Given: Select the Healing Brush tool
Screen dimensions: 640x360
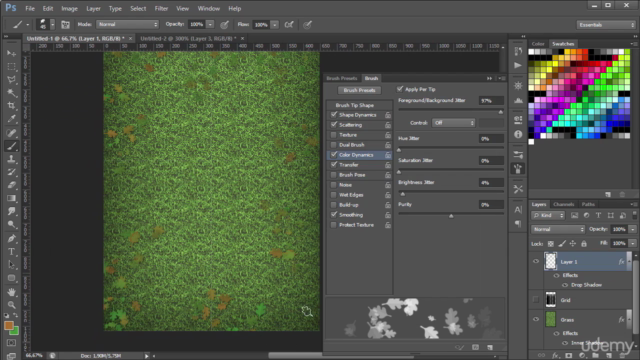Looking at the screenshot, I should (x=11, y=133).
